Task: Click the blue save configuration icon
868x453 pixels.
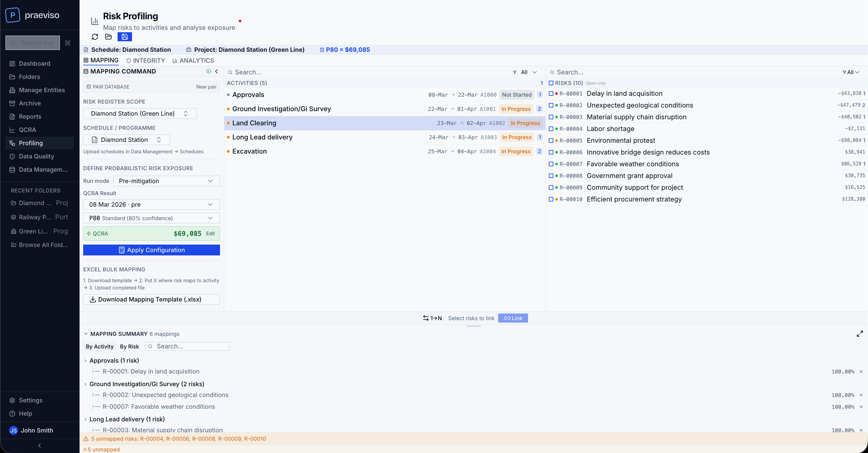Action: (124, 37)
